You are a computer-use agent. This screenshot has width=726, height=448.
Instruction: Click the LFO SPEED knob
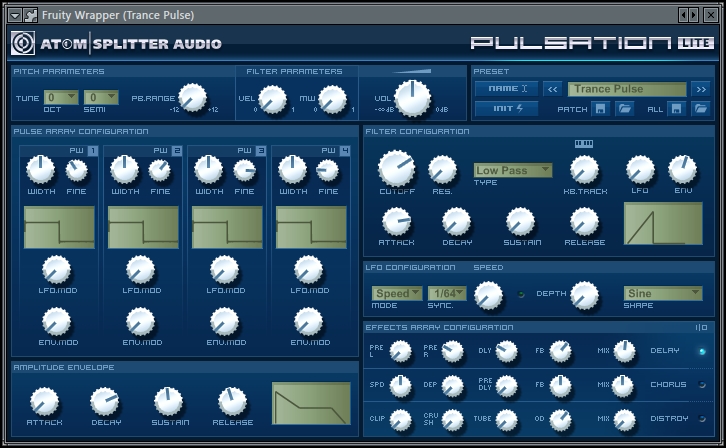488,295
